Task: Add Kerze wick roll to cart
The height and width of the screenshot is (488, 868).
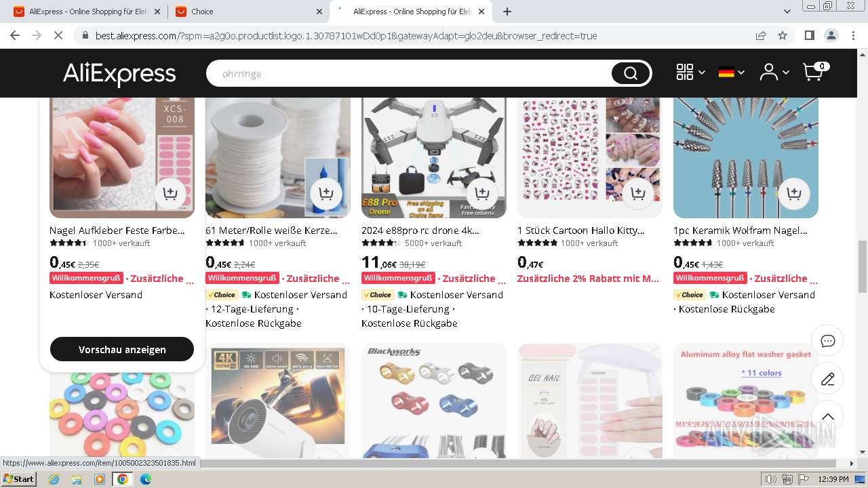Action: click(x=326, y=194)
